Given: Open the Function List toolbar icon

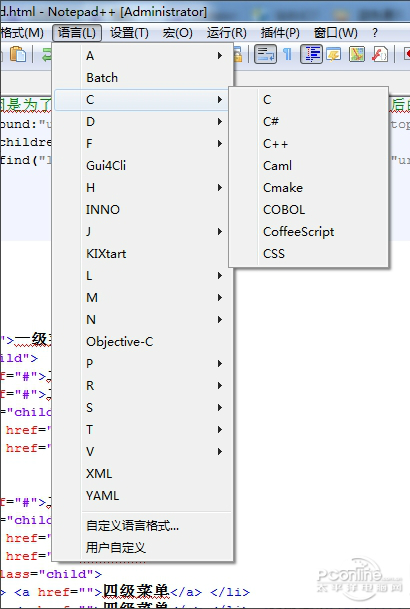Looking at the screenshot, I should point(379,54).
